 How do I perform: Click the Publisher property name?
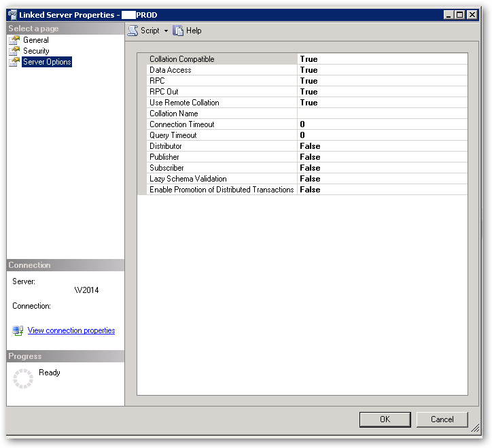tap(164, 157)
